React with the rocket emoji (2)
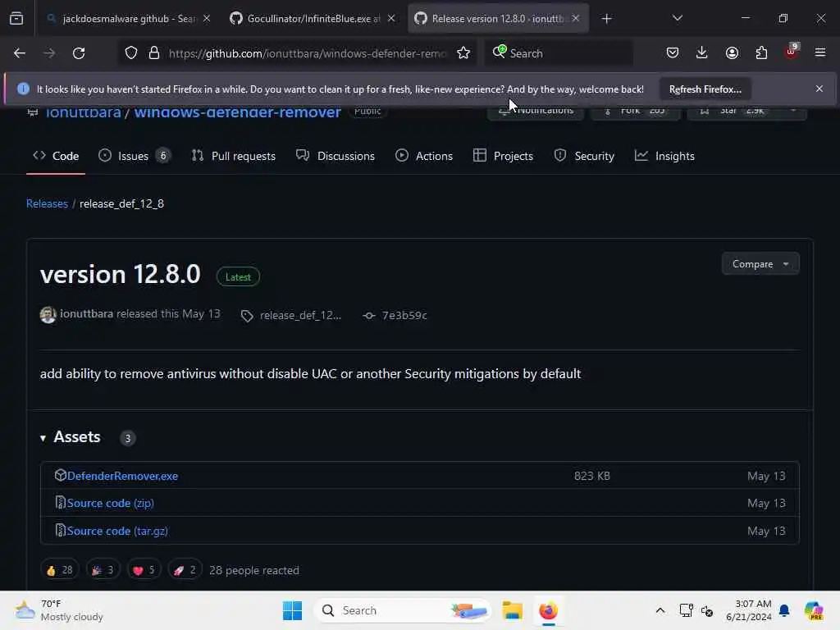The image size is (840, 630). point(185,570)
